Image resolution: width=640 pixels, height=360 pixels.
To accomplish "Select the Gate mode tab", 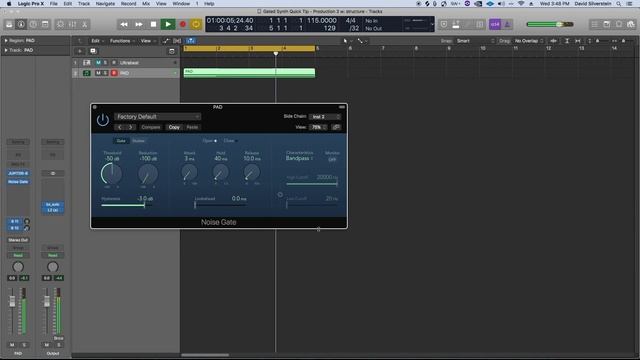I will [121, 141].
